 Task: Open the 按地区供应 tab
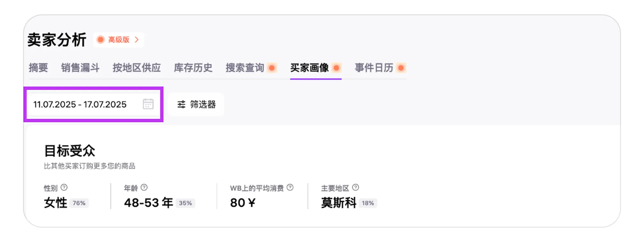point(136,68)
